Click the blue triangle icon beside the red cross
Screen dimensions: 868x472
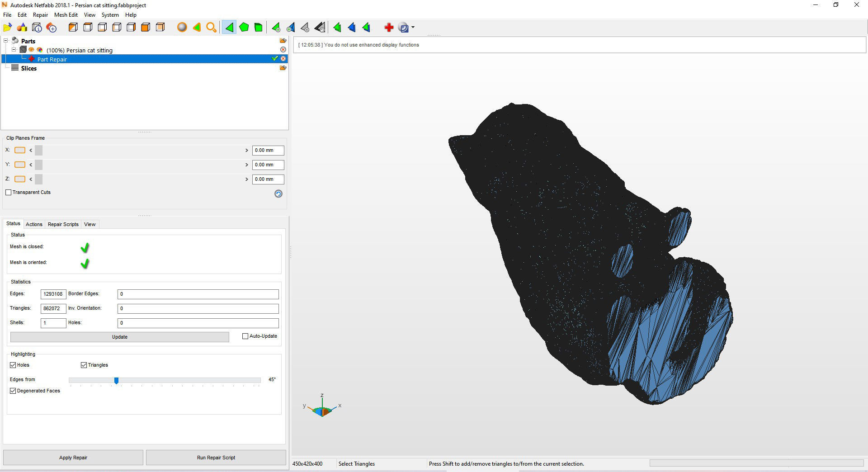click(351, 28)
